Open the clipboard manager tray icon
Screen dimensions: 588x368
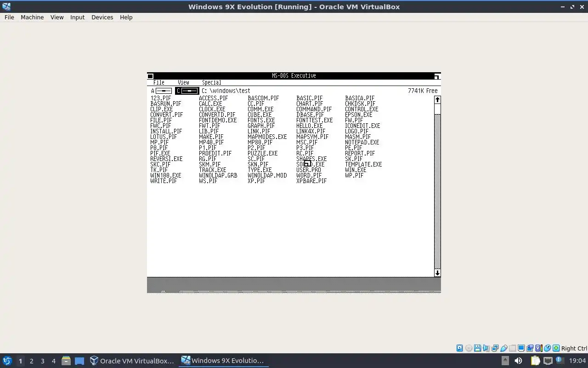tap(535, 361)
